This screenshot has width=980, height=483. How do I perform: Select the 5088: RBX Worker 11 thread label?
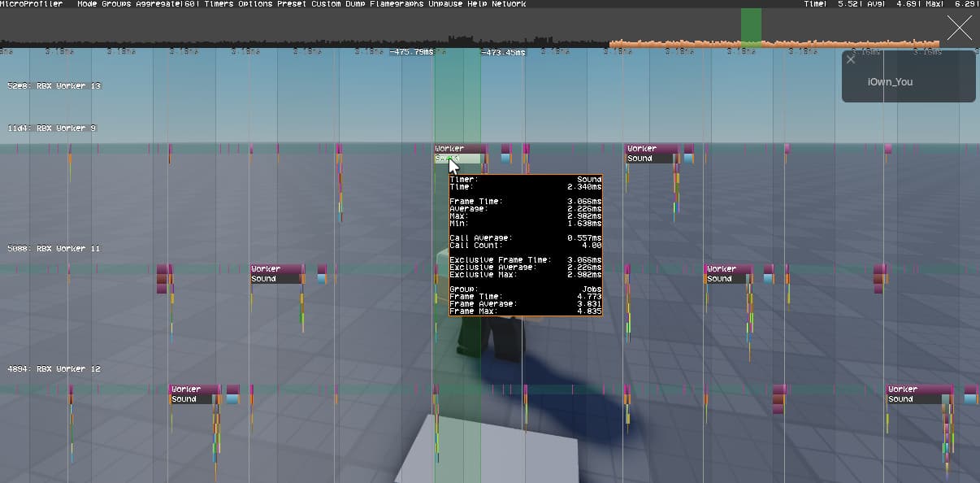click(x=54, y=248)
